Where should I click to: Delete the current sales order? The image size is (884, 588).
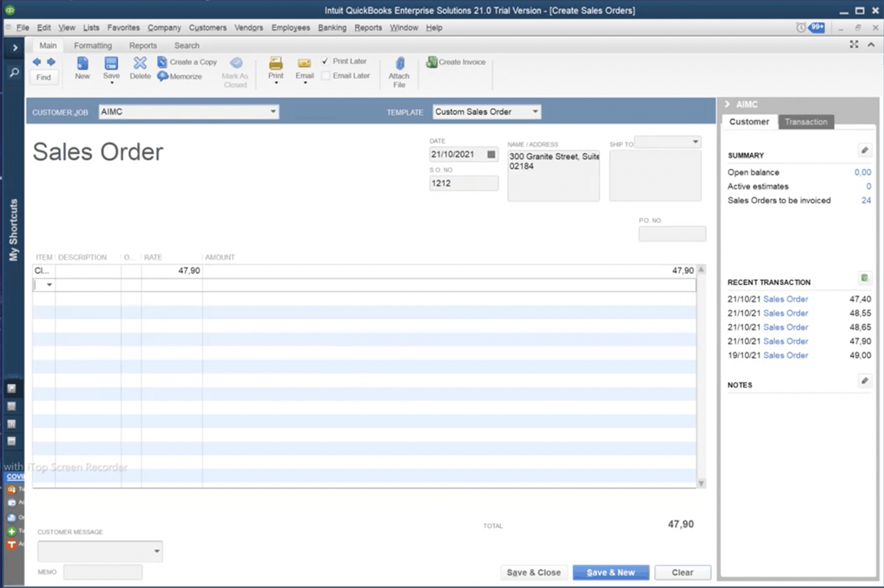[x=140, y=68]
